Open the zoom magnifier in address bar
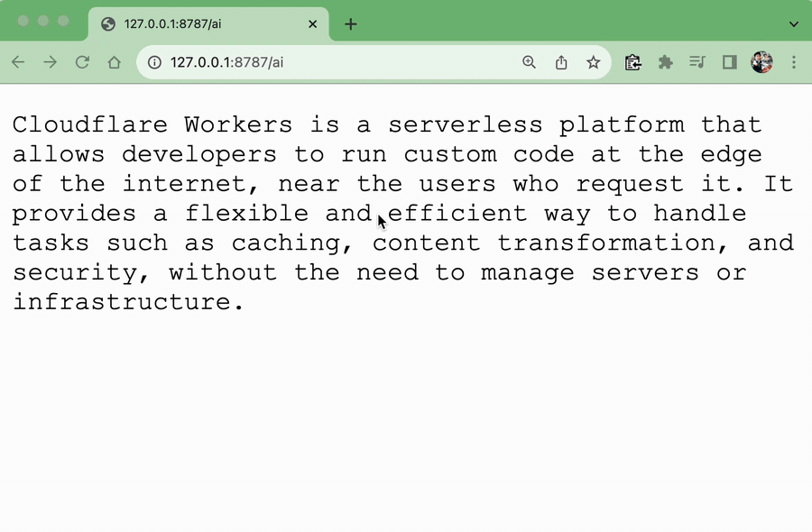The image size is (812, 532). [529, 62]
